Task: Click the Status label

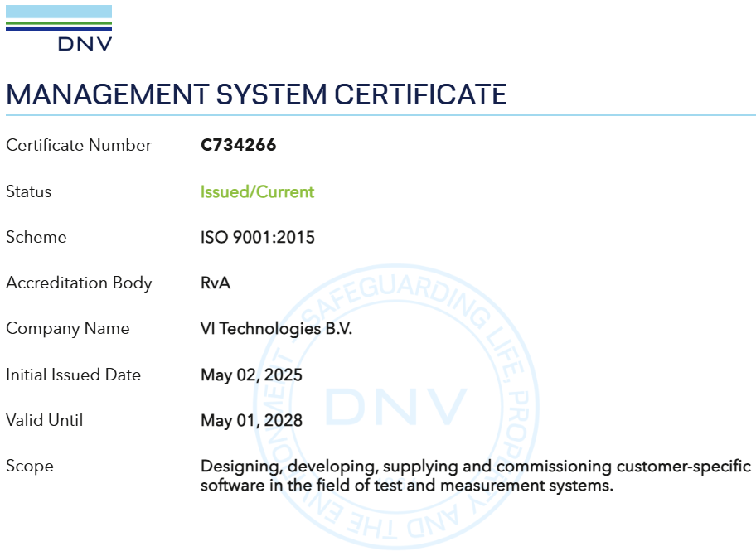Action: (28, 191)
